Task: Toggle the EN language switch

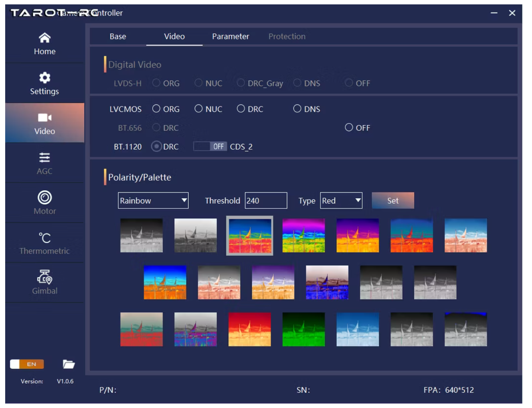Action: pos(27,364)
